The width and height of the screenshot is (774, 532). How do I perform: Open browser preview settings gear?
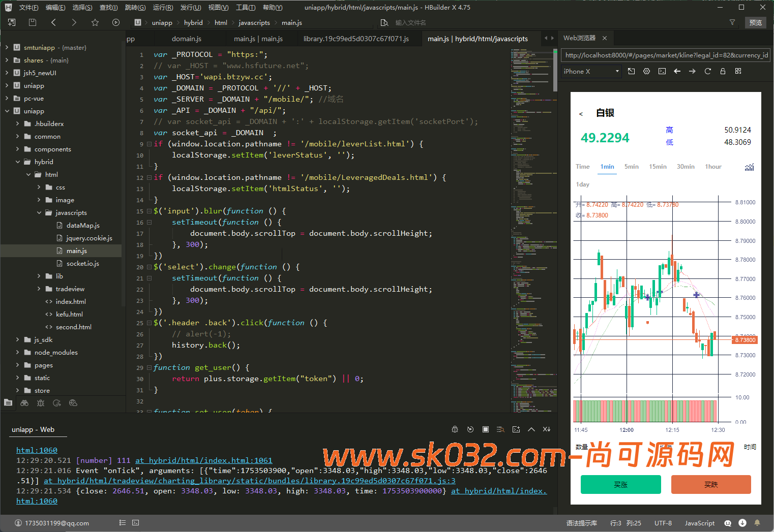pyautogui.click(x=646, y=71)
